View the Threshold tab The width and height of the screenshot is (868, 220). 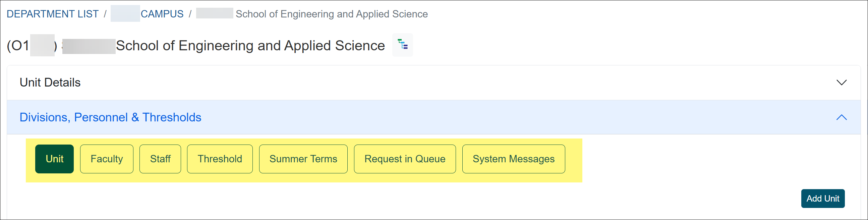(x=219, y=159)
